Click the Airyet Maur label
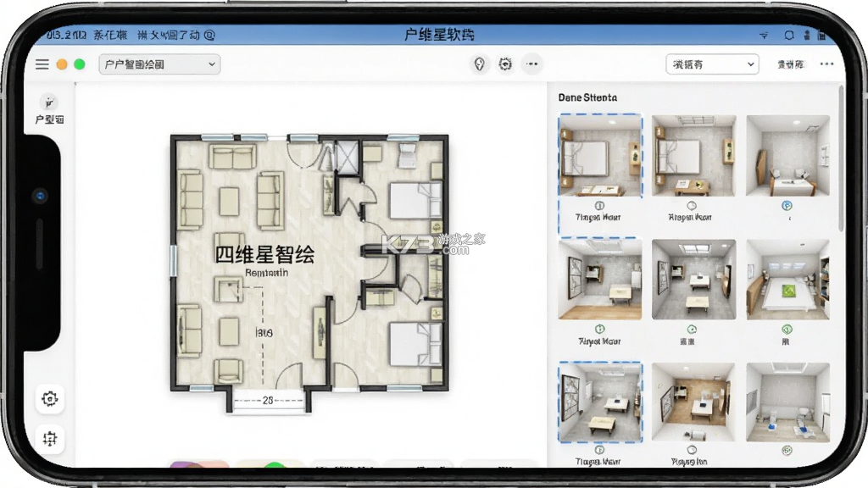868x488 pixels. click(599, 341)
